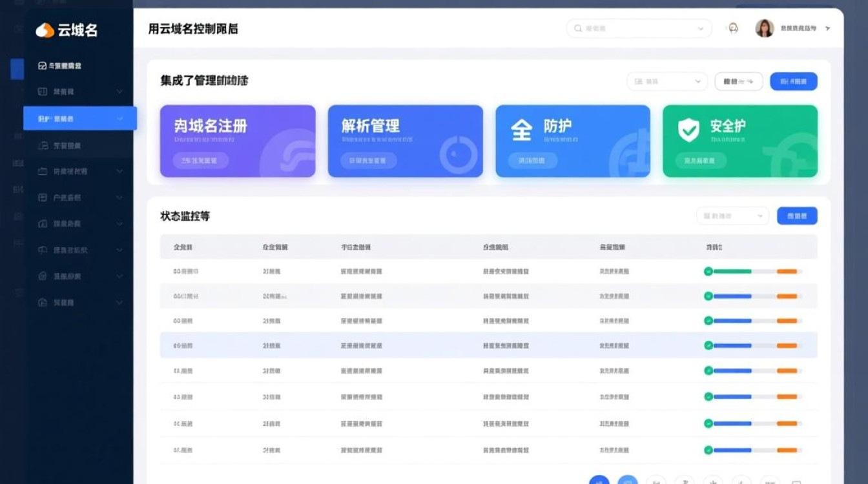Select the highlighted blue sidebar menu item
This screenshot has width=868, height=484.
click(x=79, y=118)
